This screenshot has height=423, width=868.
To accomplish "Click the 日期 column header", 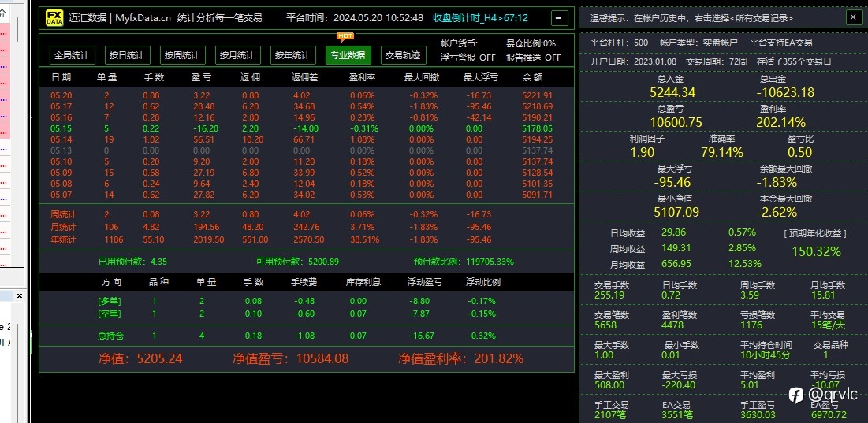I will tap(61, 77).
